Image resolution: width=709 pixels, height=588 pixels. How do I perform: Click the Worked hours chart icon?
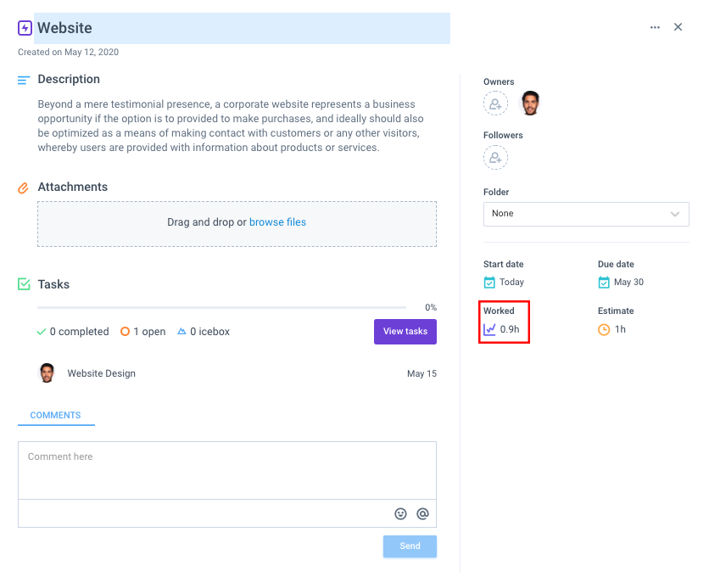489,329
